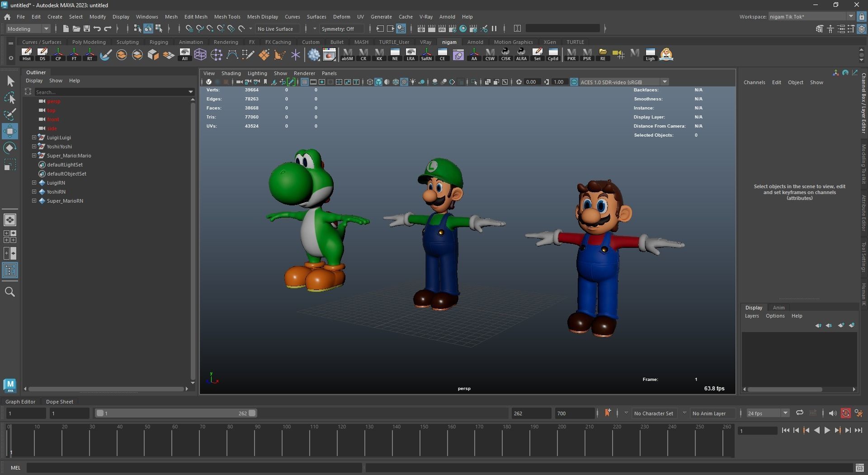Choose the Paint Selection tool
Screen dimensions: 868x475
coord(10,114)
